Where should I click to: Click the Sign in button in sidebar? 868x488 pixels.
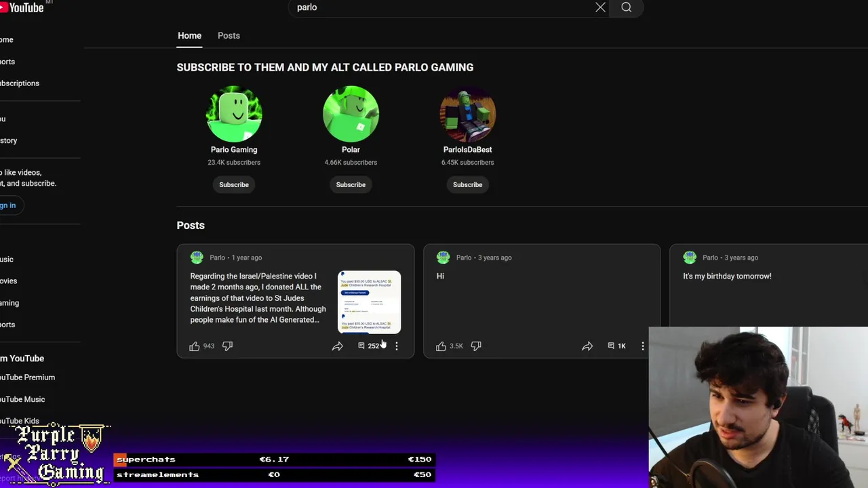(x=9, y=205)
